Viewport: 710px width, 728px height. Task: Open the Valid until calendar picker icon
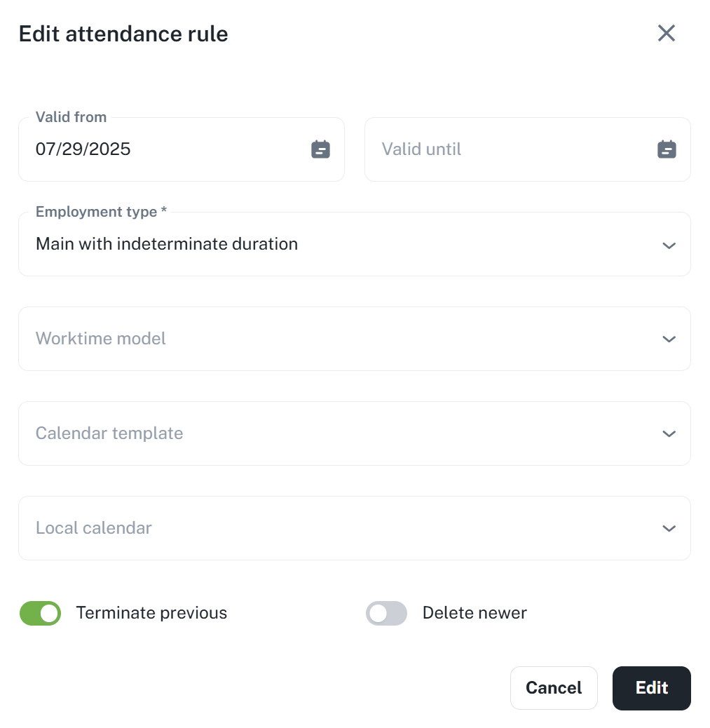coord(667,149)
